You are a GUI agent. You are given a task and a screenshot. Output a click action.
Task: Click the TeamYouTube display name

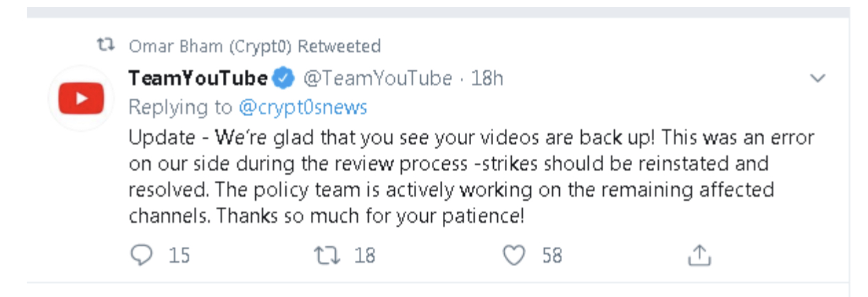tap(197, 79)
